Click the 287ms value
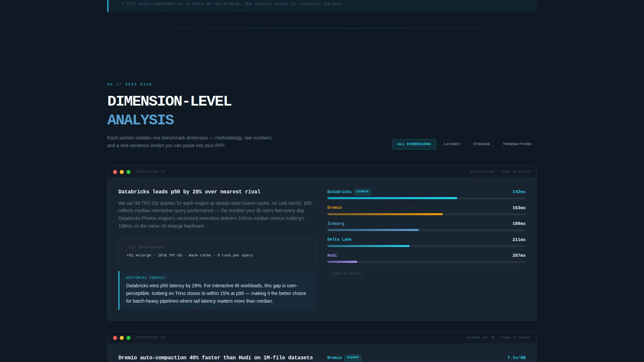 coord(519,255)
